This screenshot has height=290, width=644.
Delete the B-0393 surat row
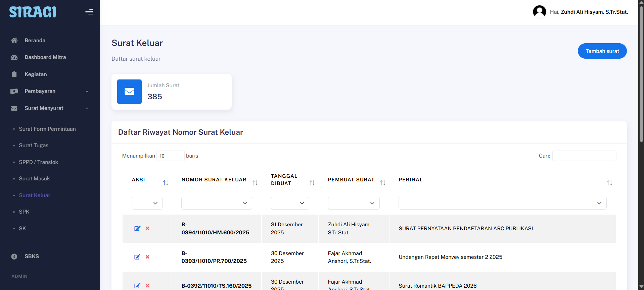[147, 257]
